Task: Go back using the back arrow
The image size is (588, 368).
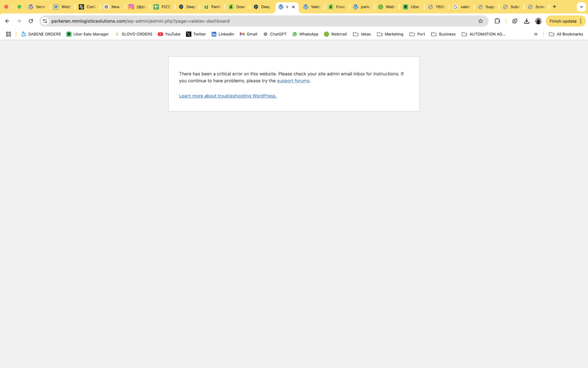Action: (x=7, y=21)
